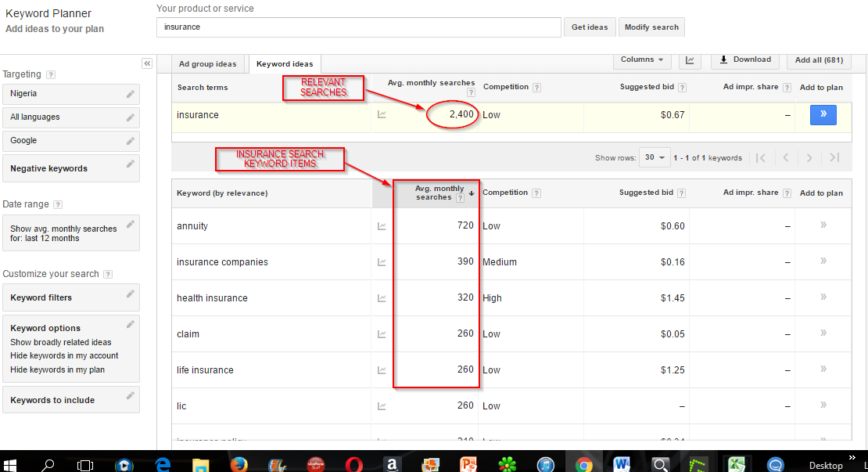Sort by Avg. monthly searches column
The width and height of the screenshot is (868, 472).
(439, 193)
